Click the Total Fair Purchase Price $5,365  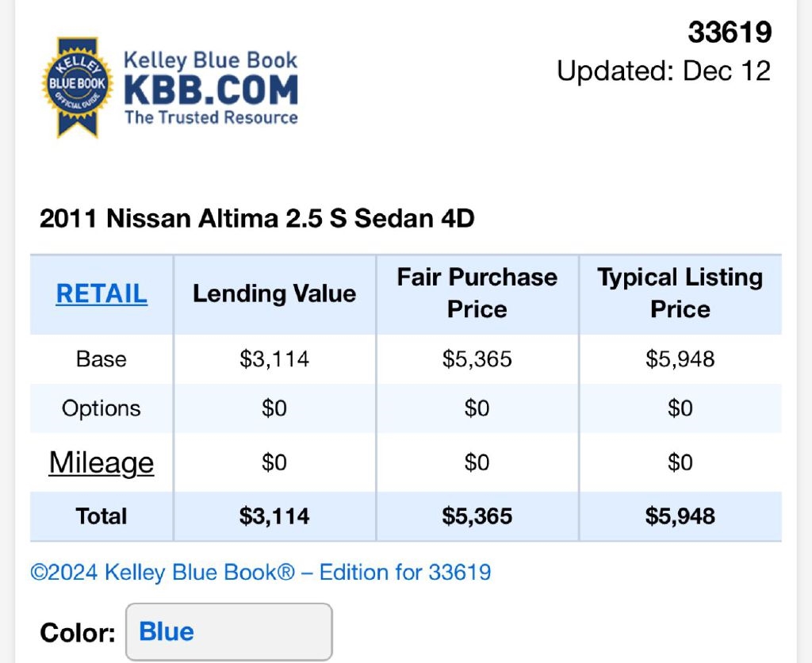(477, 516)
